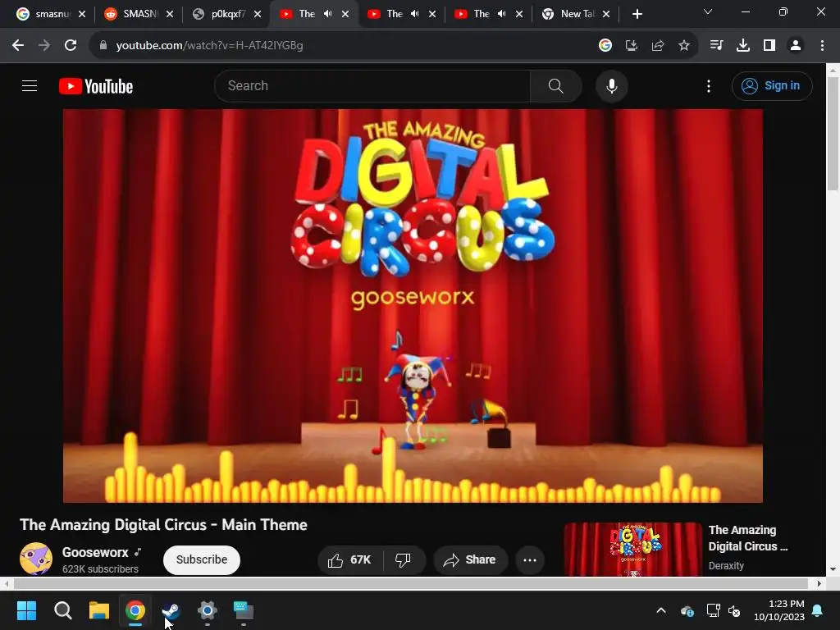Go to YouTube home via logo
The image size is (840, 630).
[x=96, y=86]
